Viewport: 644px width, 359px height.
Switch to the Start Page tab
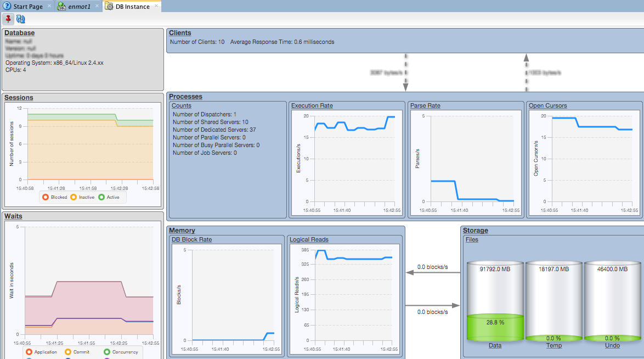pyautogui.click(x=27, y=6)
